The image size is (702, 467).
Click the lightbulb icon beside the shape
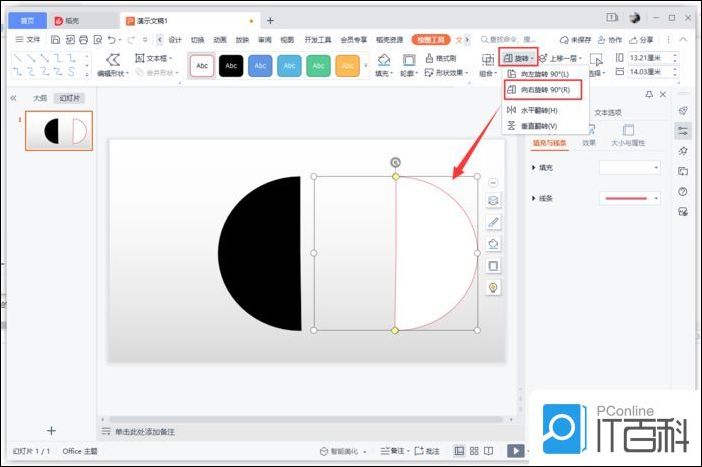pyautogui.click(x=493, y=287)
